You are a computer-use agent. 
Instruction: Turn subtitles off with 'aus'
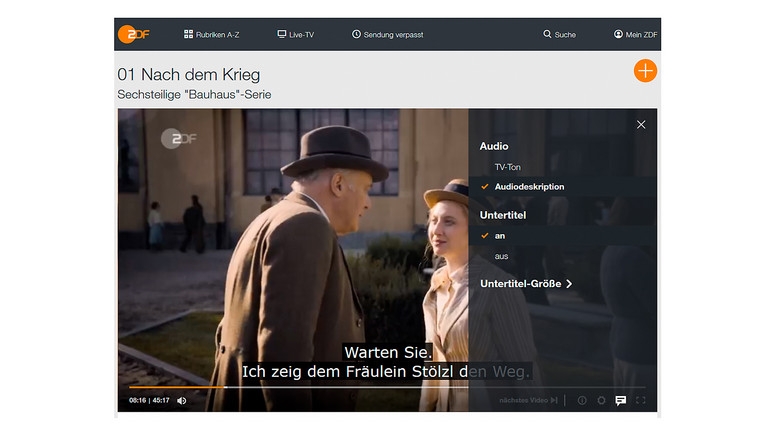click(501, 257)
